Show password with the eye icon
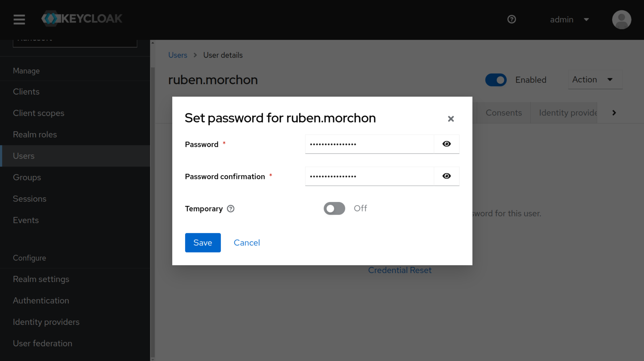Viewport: 644px width, 361px height. pyautogui.click(x=446, y=144)
